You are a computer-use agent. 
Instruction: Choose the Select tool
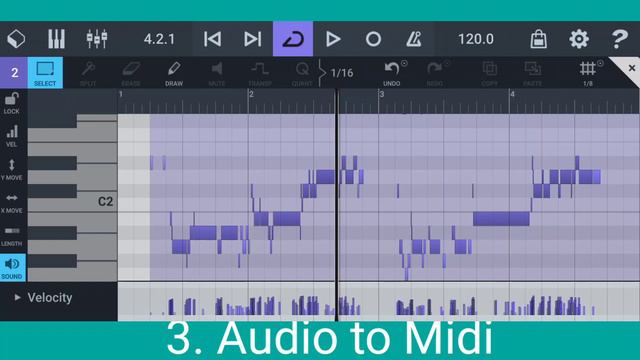point(45,73)
